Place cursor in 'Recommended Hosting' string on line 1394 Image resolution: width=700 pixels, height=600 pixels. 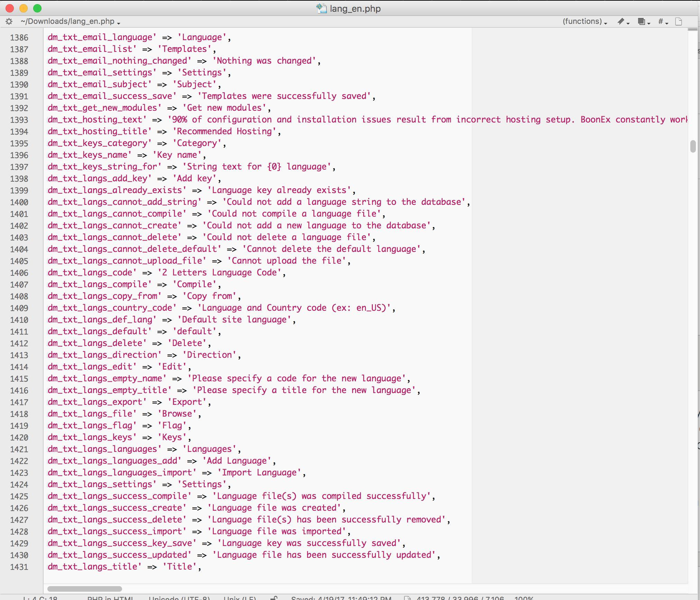tap(225, 131)
